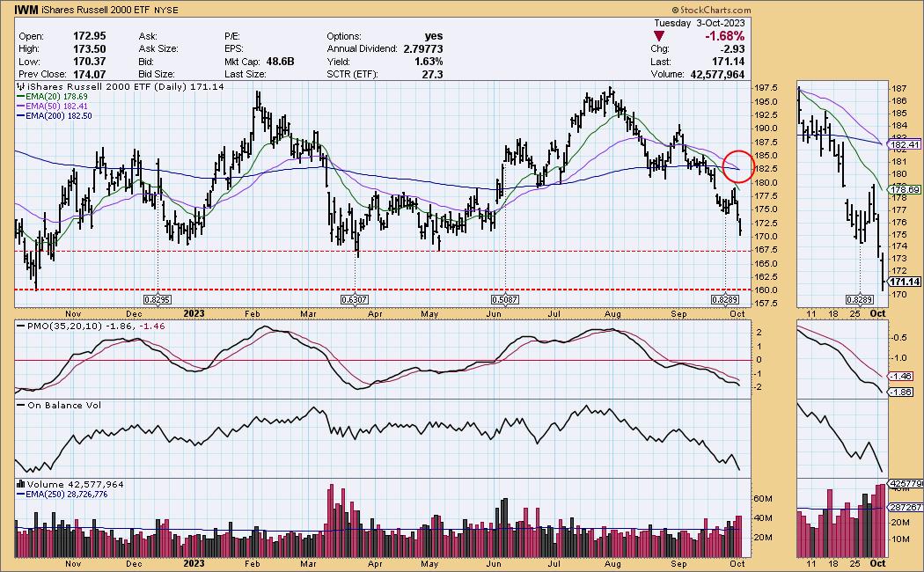Select the SCTR (ETF) value 27.3
924x572 pixels.
(x=433, y=74)
